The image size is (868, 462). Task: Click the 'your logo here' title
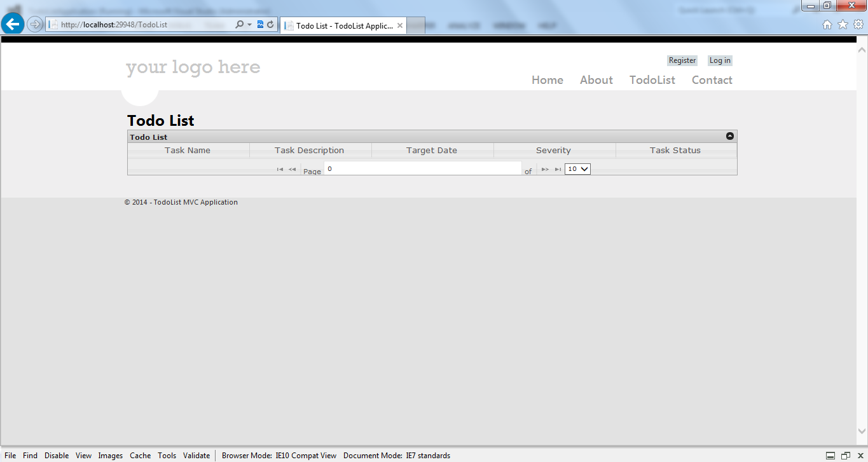tap(193, 67)
